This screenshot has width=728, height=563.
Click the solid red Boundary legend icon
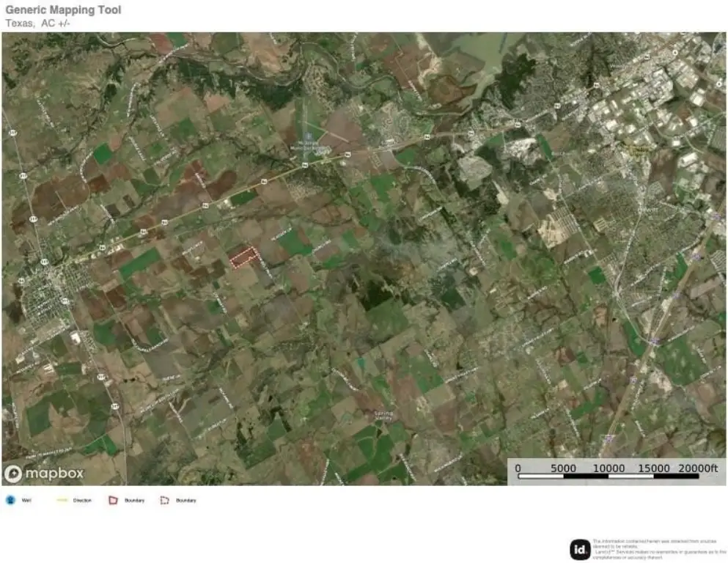[x=113, y=500]
